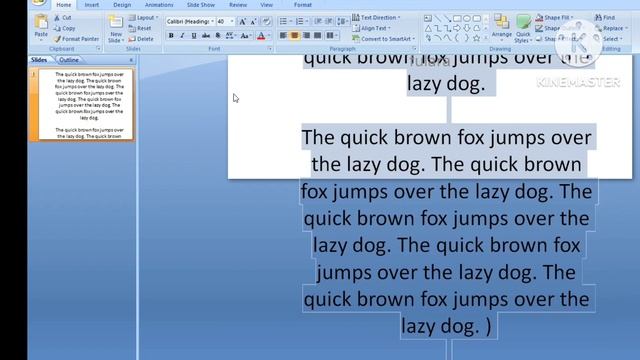This screenshot has width=640, height=360.
Task: Click the Shrink Font icon
Action: (x=253, y=22)
